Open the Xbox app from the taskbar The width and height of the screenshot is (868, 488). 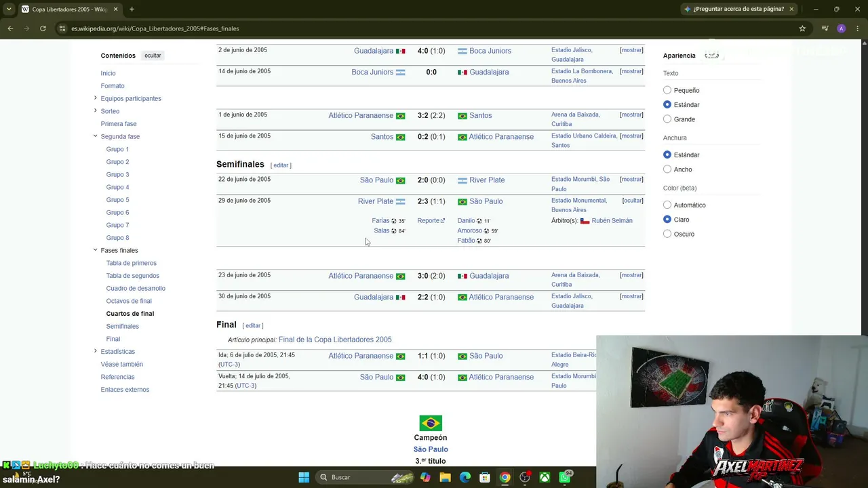(x=545, y=477)
